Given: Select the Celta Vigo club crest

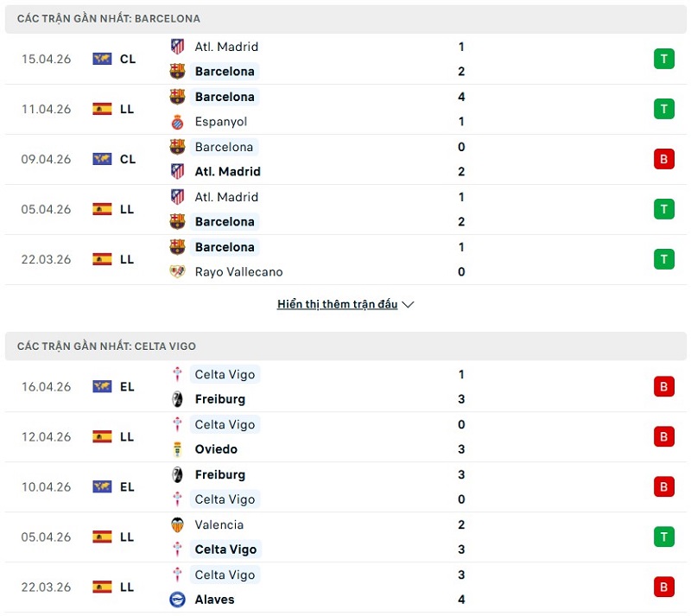Looking at the screenshot, I should [177, 374].
